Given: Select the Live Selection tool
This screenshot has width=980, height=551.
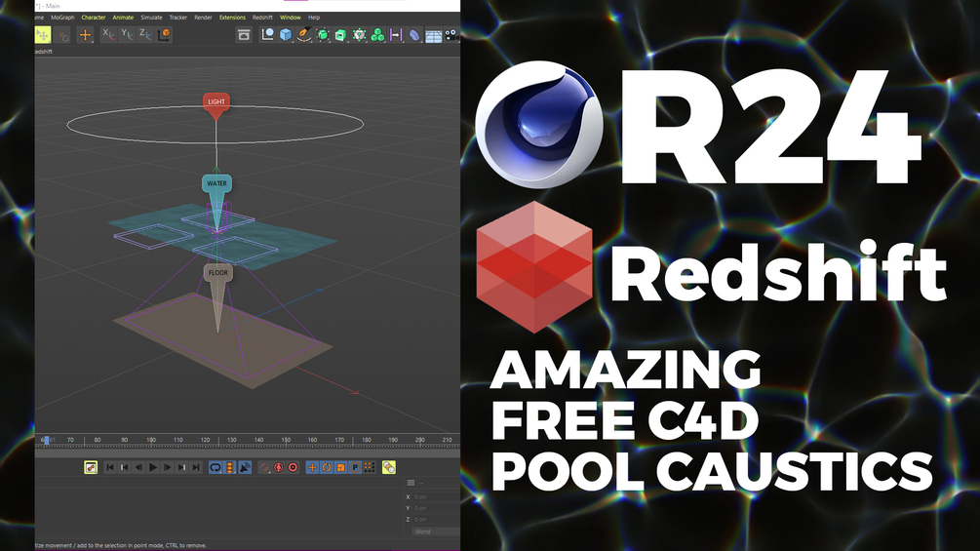Looking at the screenshot, I should coord(43,34).
